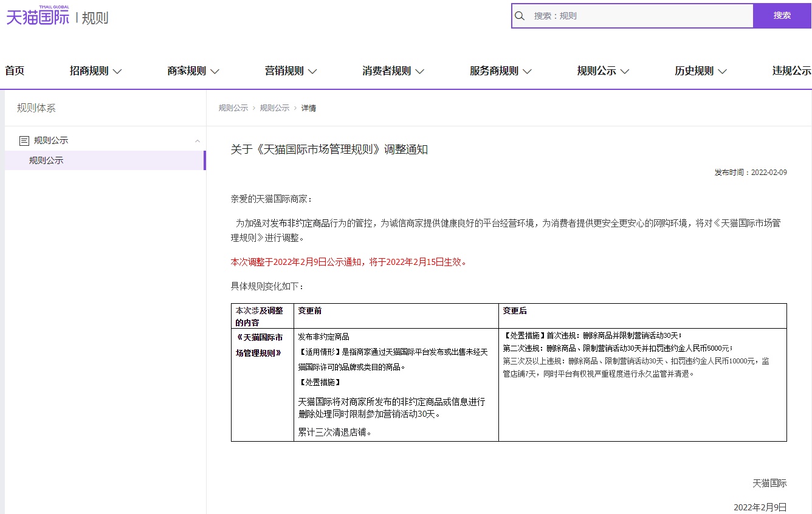This screenshot has width=812, height=514.
Task: Click the 天猫国际 signature text
Action: 769,484
